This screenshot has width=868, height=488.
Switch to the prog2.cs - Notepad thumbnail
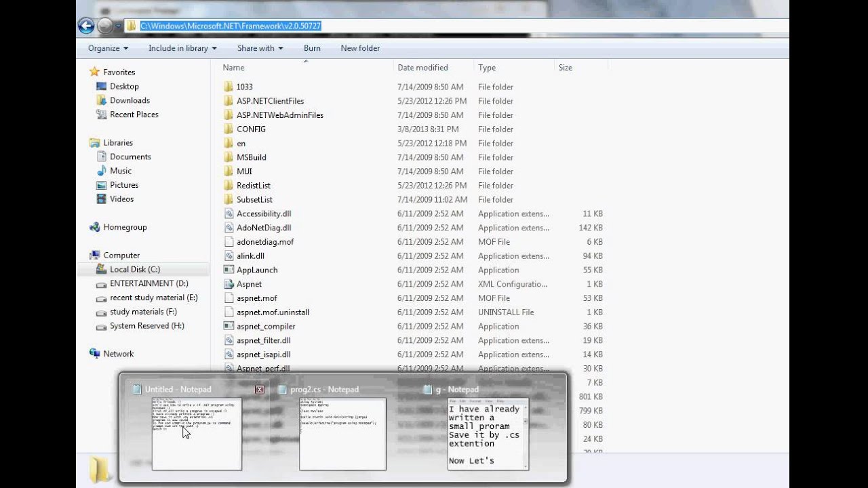(x=342, y=434)
